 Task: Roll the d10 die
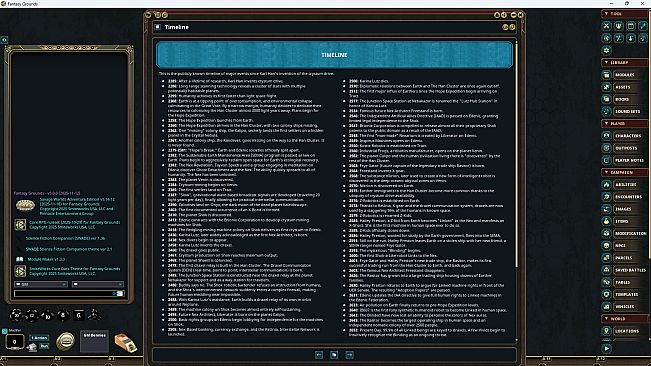click(47, 316)
